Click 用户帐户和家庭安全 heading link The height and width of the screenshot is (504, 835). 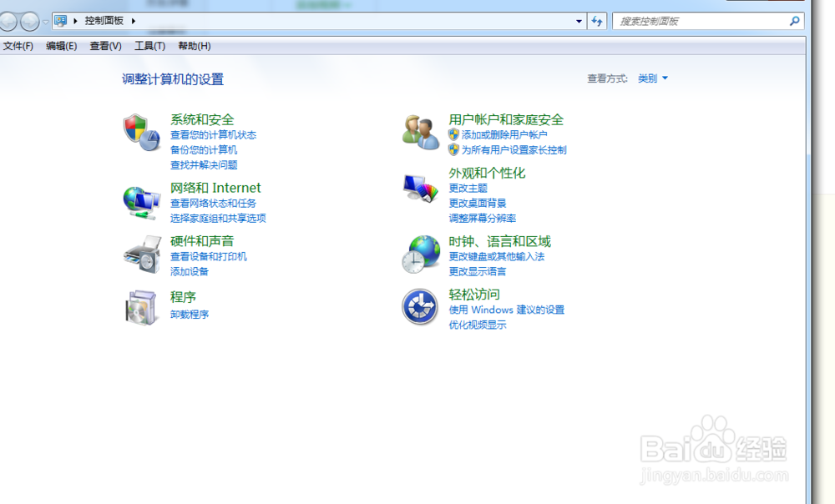pos(506,120)
